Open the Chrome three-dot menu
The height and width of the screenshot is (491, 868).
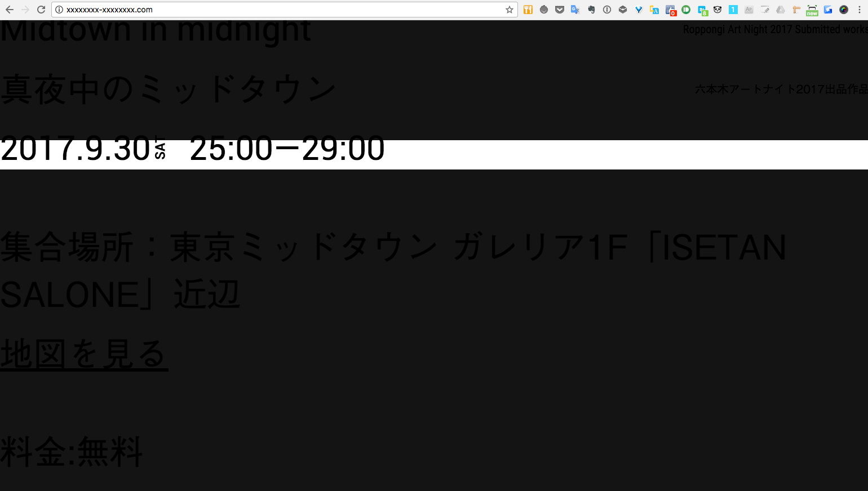[860, 10]
